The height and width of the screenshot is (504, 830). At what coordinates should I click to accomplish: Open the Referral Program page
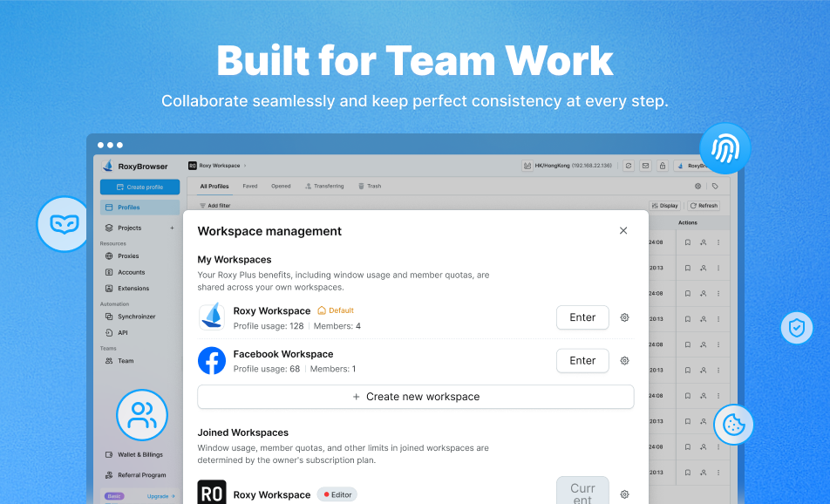pos(142,475)
